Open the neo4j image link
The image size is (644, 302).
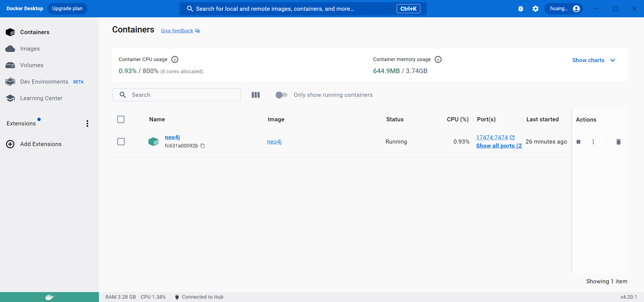pyautogui.click(x=274, y=142)
